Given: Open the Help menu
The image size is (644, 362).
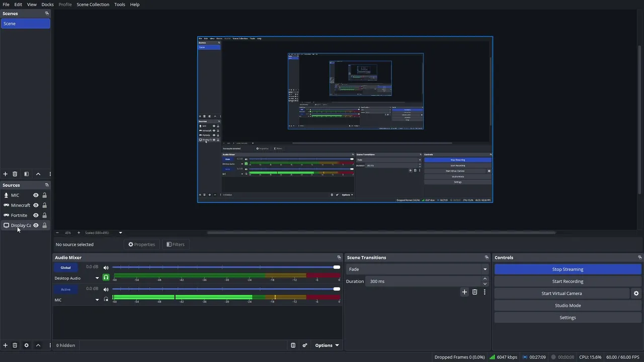Looking at the screenshot, I should pos(135,5).
